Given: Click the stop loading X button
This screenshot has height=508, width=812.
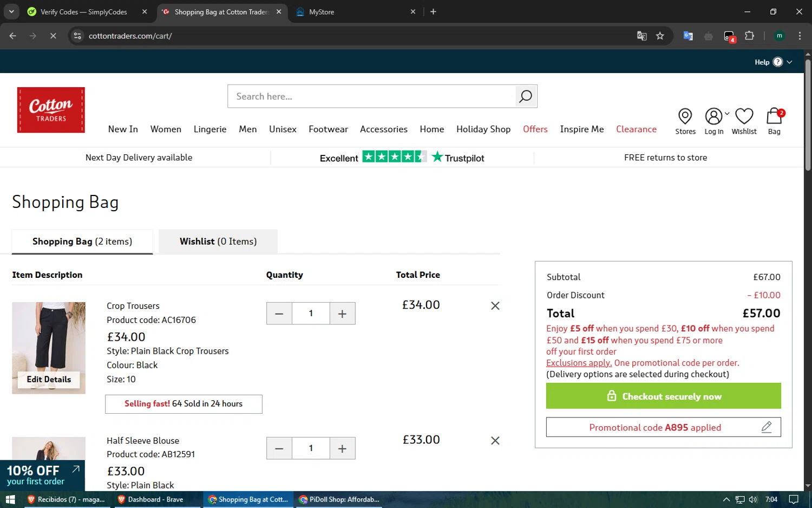Looking at the screenshot, I should [x=53, y=36].
